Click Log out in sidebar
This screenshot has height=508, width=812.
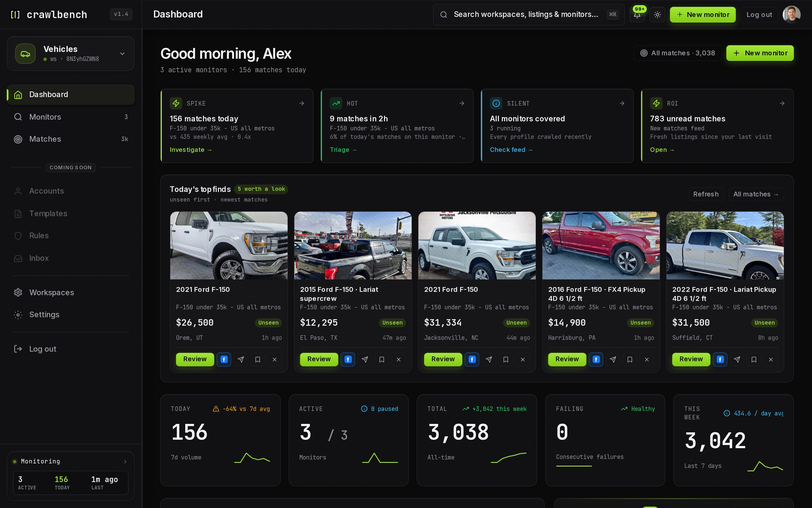(70, 349)
